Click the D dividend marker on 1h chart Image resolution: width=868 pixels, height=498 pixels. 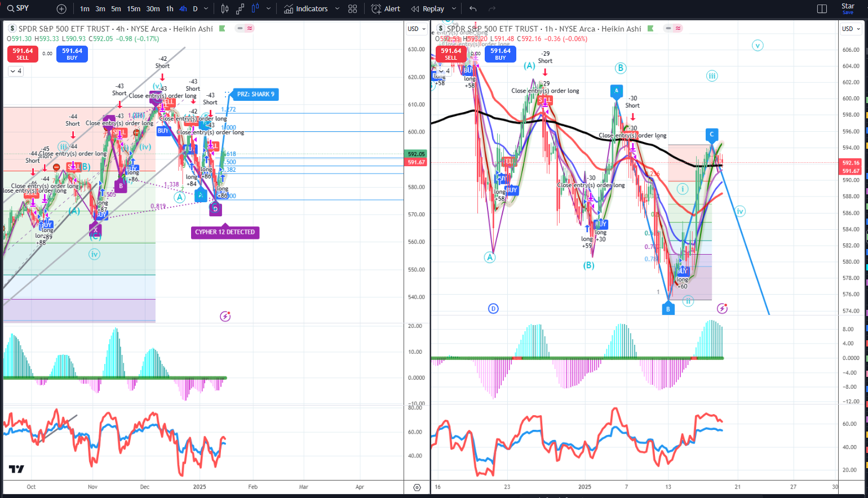click(x=493, y=308)
